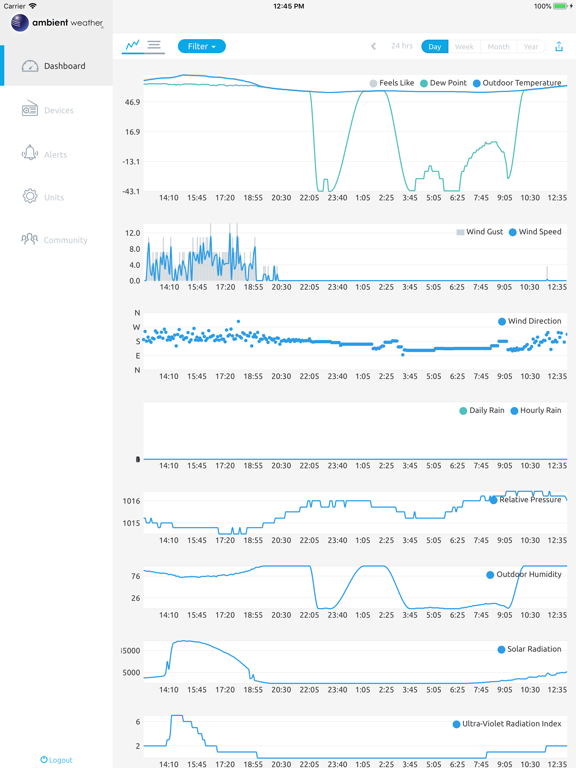Check the battery status icon
Screen dimensions: 576x768
click(560, 6)
